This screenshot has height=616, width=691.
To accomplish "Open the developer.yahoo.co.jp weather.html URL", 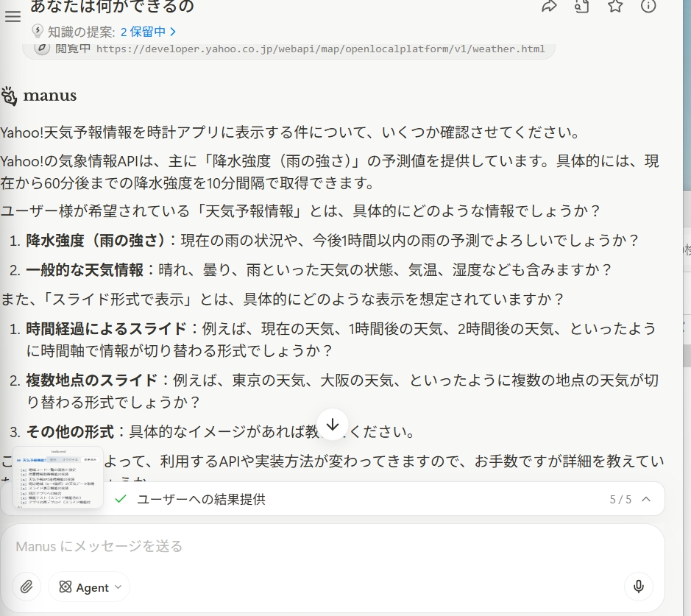I will point(320,49).
